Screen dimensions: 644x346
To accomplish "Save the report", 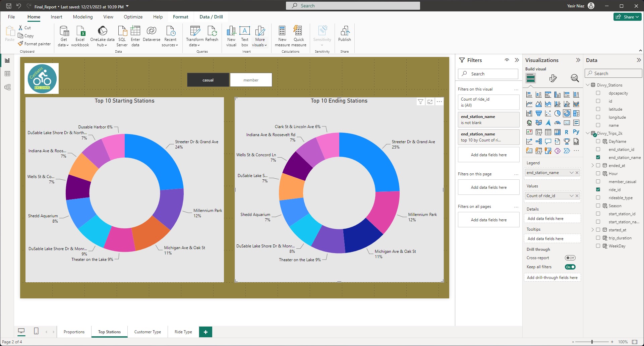I will click(x=9, y=6).
